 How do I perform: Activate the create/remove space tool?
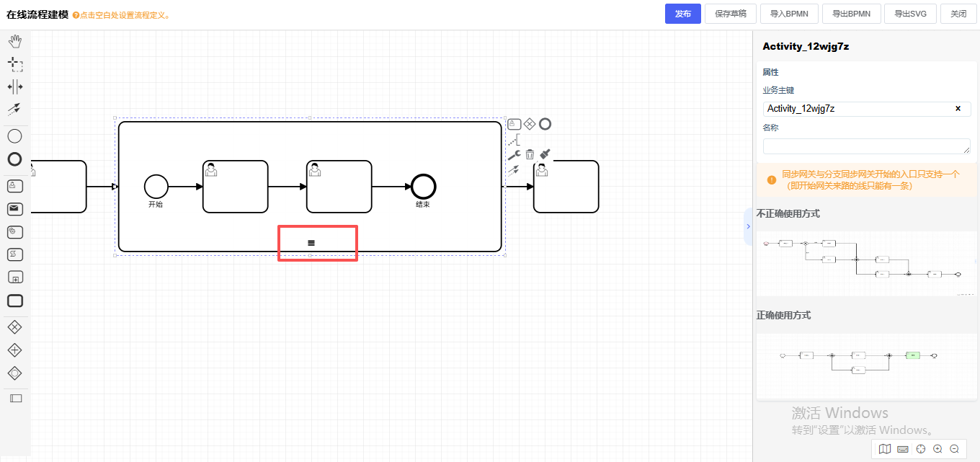[x=14, y=87]
